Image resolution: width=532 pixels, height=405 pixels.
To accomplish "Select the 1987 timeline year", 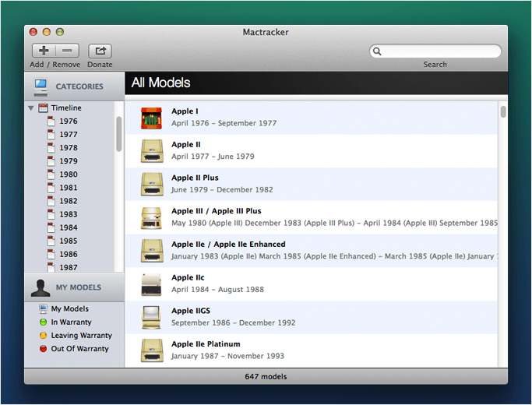I will click(x=69, y=268).
